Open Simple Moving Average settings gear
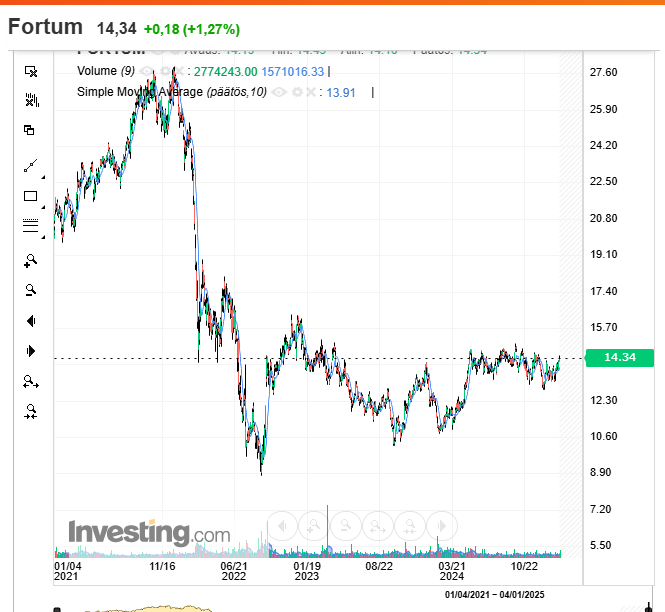Screen dimensions: 665x612 [298, 92]
